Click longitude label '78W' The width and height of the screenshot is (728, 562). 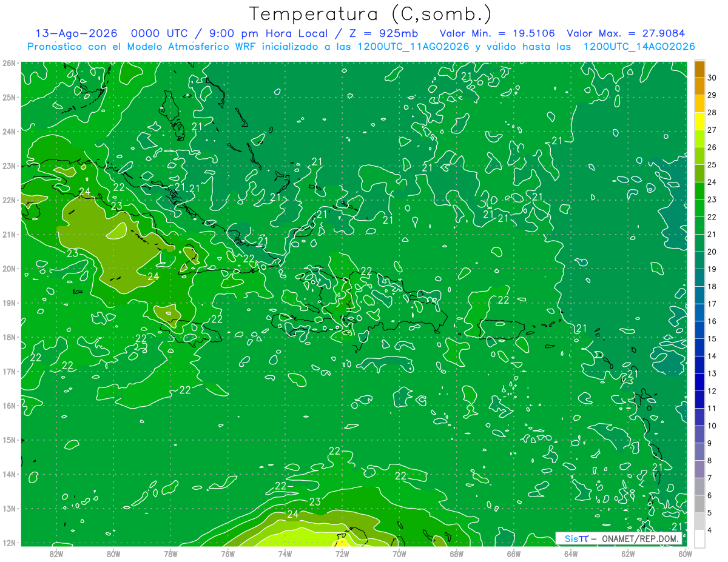pyautogui.click(x=170, y=554)
